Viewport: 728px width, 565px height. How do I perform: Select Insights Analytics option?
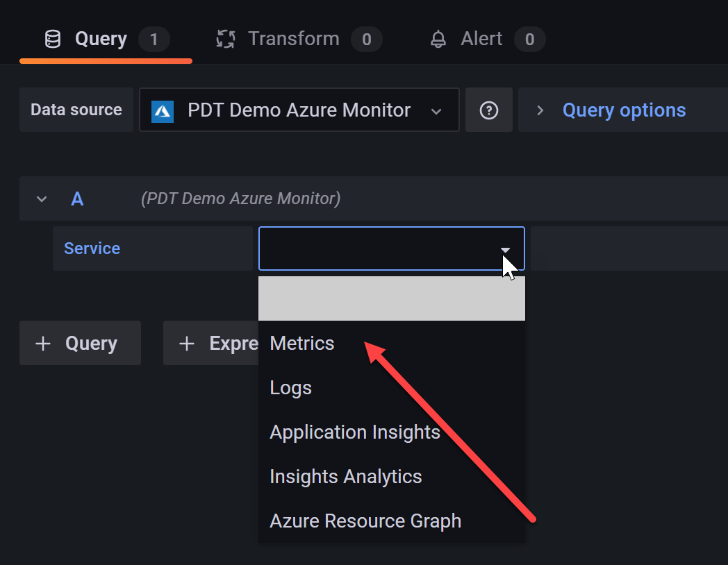[391, 477]
